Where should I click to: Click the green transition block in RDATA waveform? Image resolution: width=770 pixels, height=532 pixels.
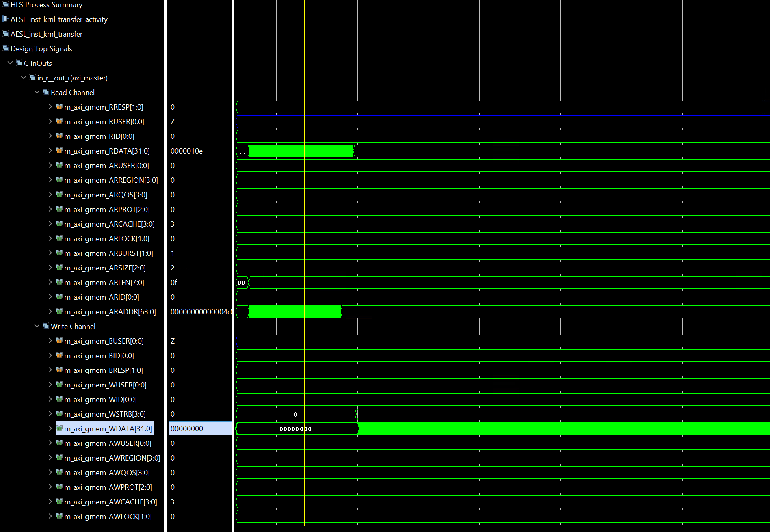pyautogui.click(x=301, y=151)
